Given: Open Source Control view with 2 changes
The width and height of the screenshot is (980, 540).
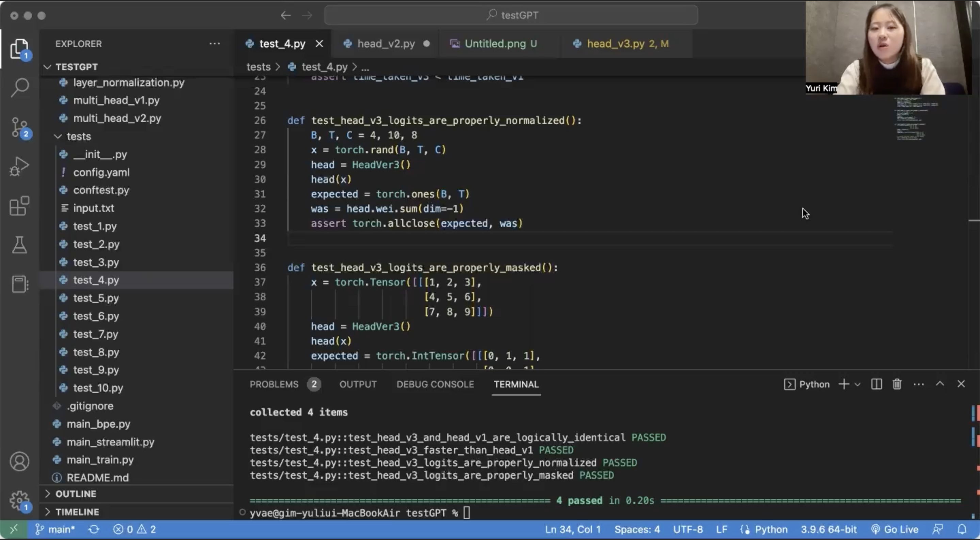Looking at the screenshot, I should pos(19,127).
